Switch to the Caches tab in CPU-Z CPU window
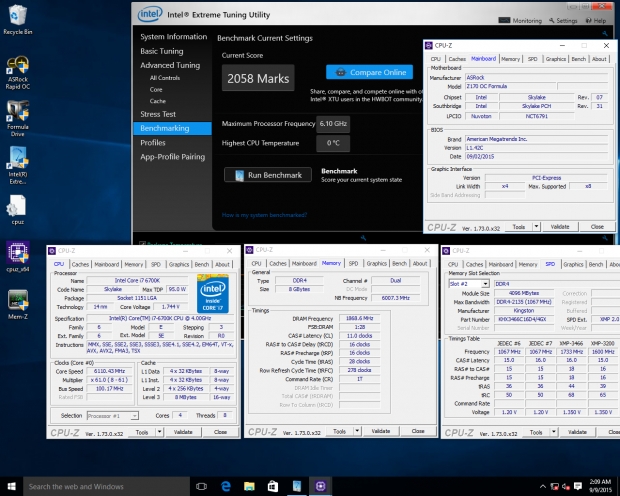620x496 pixels. (80, 264)
